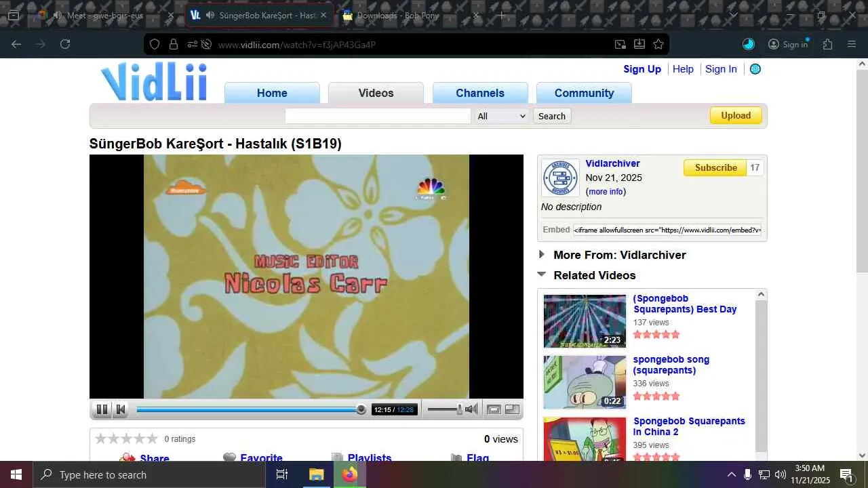Open the VidLii Sign In link

(721, 69)
